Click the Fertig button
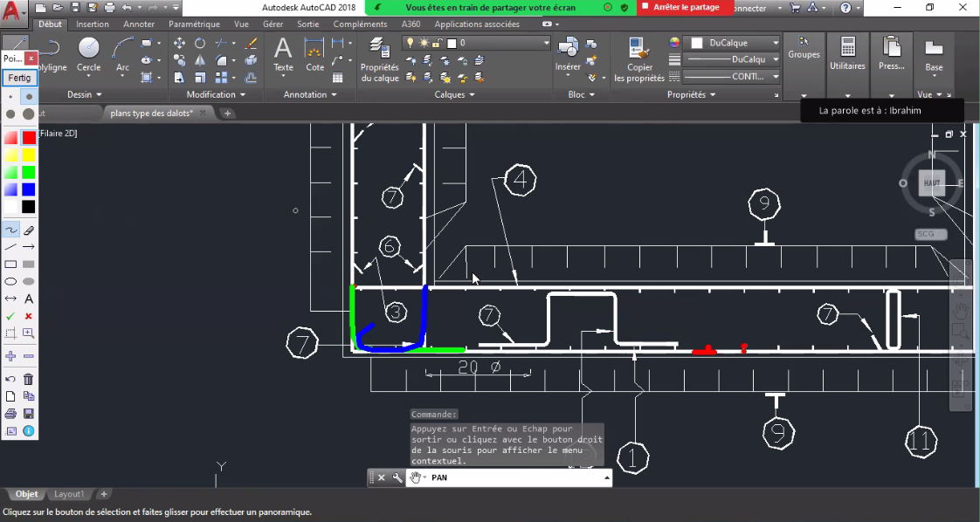 [19, 78]
